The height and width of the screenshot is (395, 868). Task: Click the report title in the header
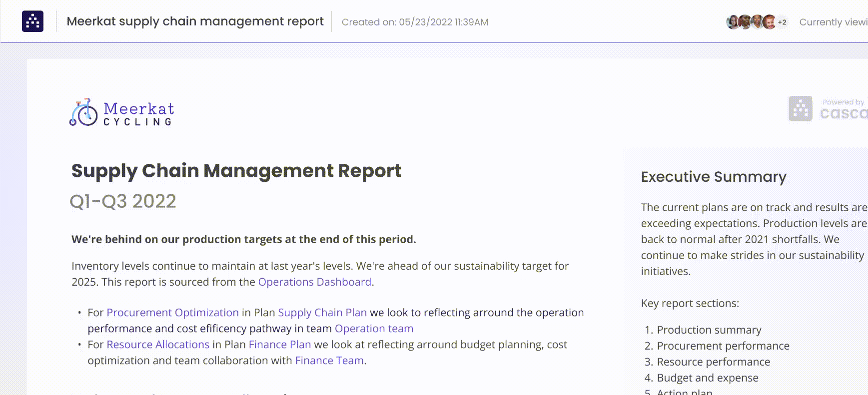[195, 21]
